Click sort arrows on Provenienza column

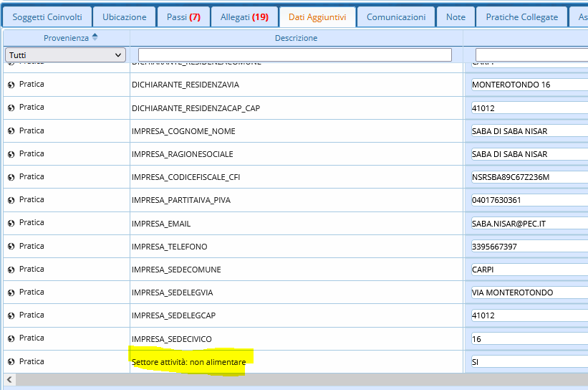tap(95, 37)
